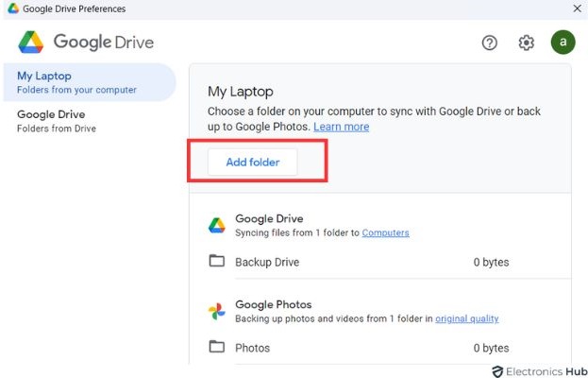Close the Google Drive Preferences window
The width and height of the screenshot is (588, 378).
[577, 9]
